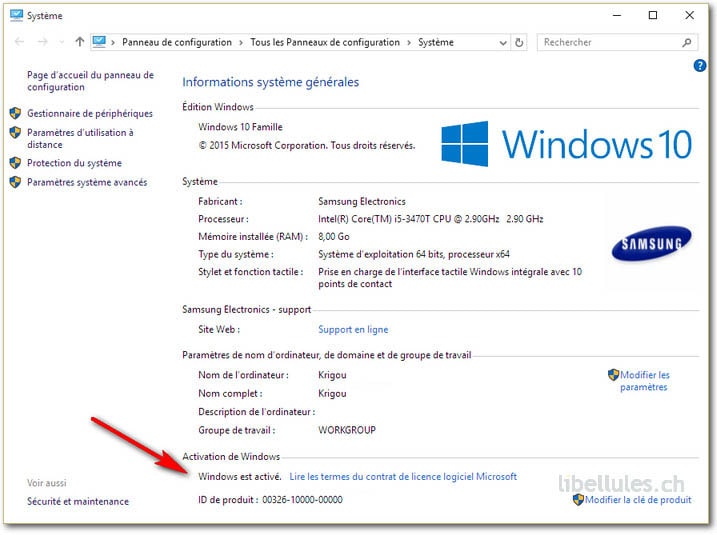This screenshot has height=535, width=717.
Task: Select Système breadcrumb in address bar
Action: coord(436,43)
